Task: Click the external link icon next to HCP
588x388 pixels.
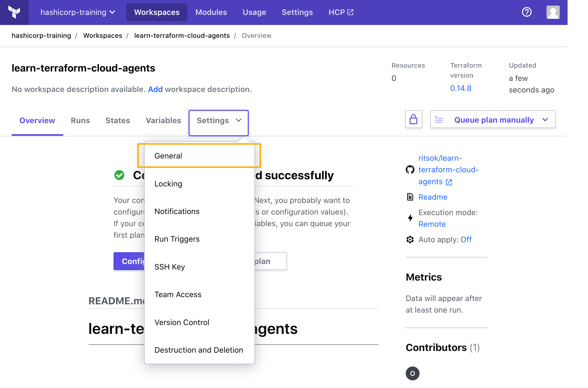Action: tap(350, 12)
